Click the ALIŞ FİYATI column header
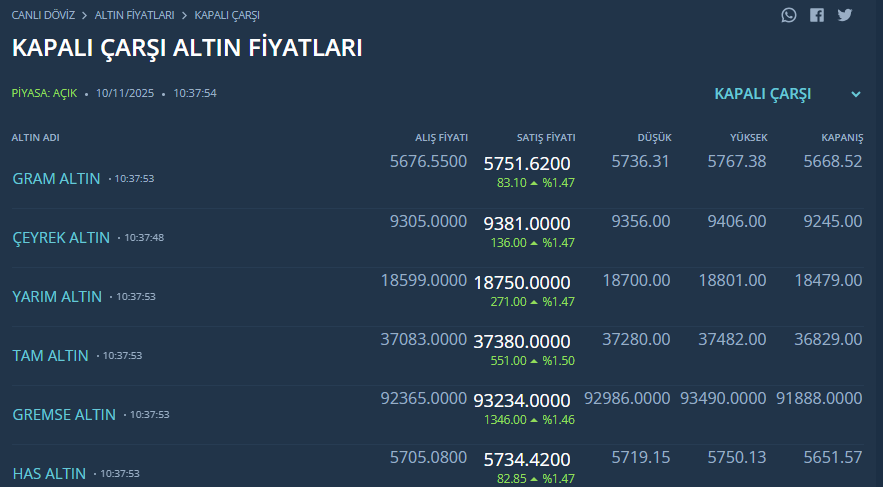The image size is (883, 487). click(x=441, y=137)
